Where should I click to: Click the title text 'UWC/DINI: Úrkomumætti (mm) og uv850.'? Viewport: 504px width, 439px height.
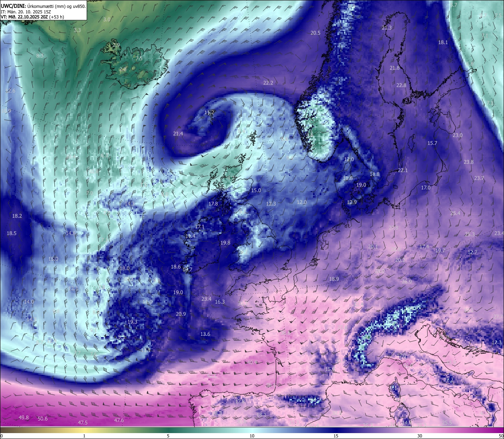point(43,6)
